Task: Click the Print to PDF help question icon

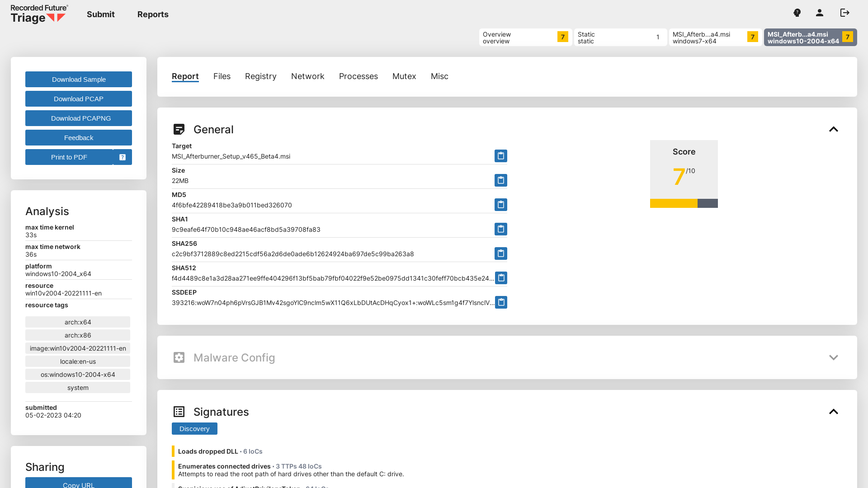Action: [123, 157]
